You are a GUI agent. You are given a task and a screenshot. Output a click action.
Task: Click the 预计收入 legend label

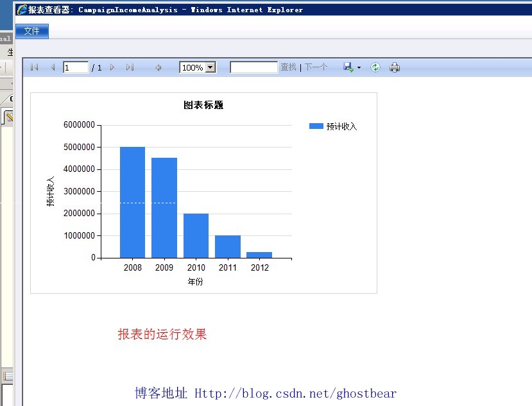[341, 126]
